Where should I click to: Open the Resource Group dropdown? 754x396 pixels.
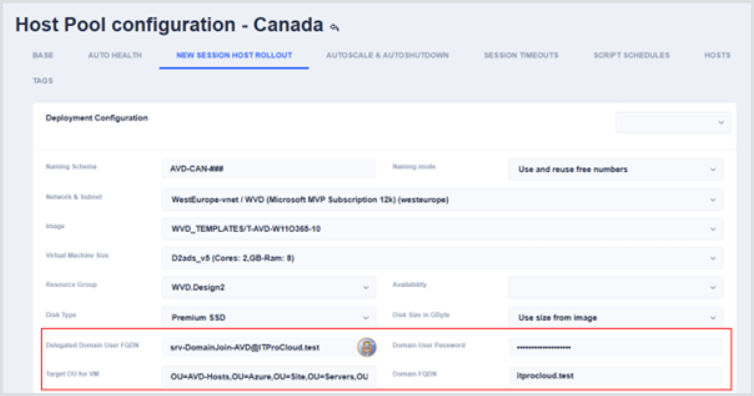tap(269, 287)
